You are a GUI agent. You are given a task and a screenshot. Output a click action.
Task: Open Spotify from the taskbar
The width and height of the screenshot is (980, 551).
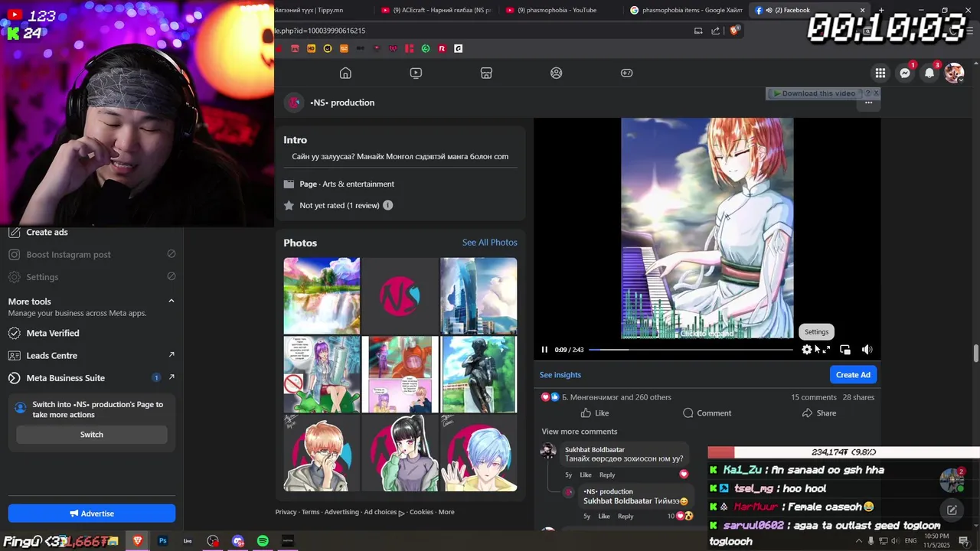263,541
